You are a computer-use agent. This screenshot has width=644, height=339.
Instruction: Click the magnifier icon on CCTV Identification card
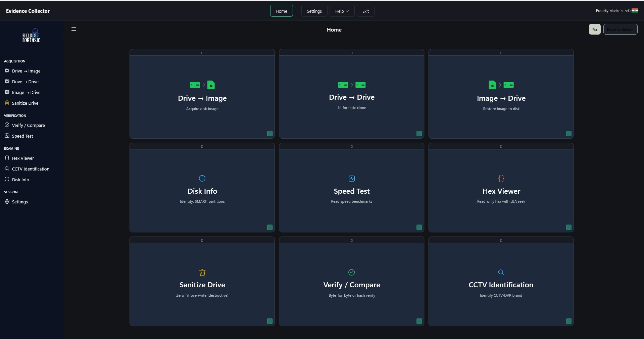tap(501, 272)
